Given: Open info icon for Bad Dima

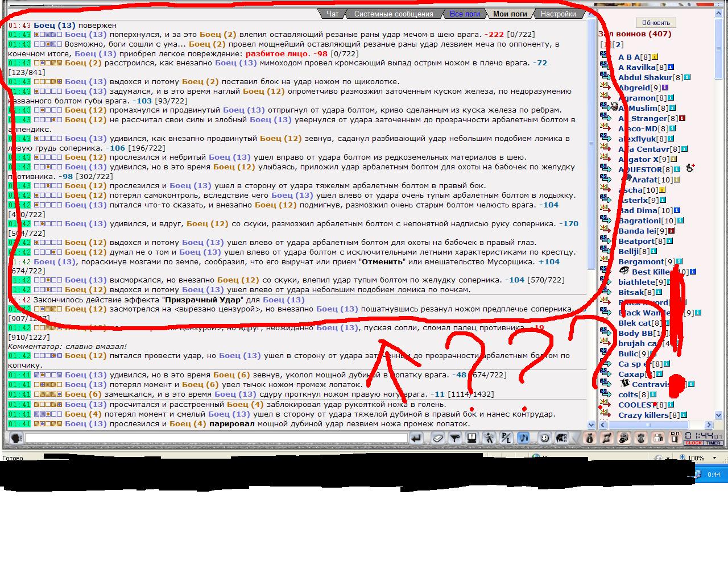Looking at the screenshot, I should click(x=677, y=210).
